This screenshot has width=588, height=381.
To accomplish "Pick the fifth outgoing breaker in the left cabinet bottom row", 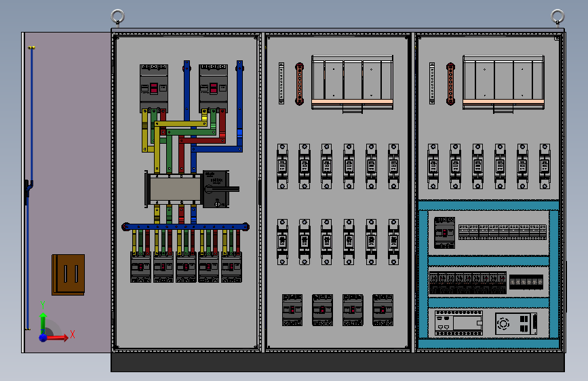I will click(231, 267).
